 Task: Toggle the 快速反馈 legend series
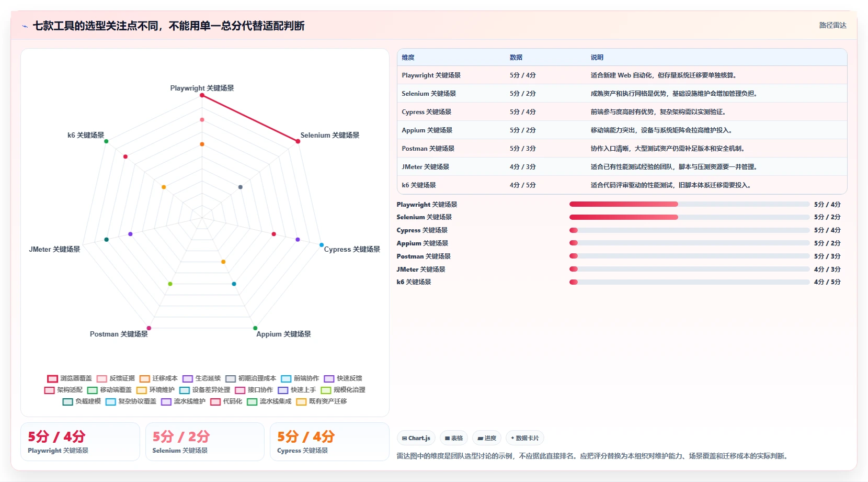point(343,378)
